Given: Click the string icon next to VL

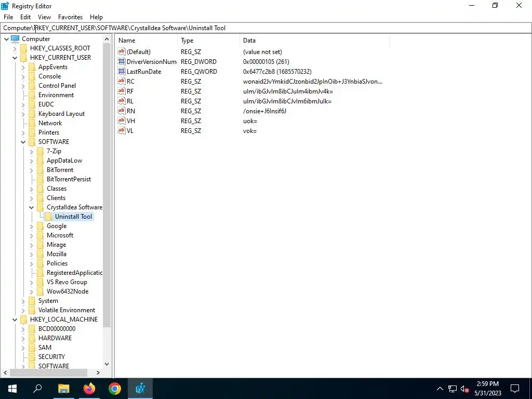Looking at the screenshot, I should click(122, 130).
